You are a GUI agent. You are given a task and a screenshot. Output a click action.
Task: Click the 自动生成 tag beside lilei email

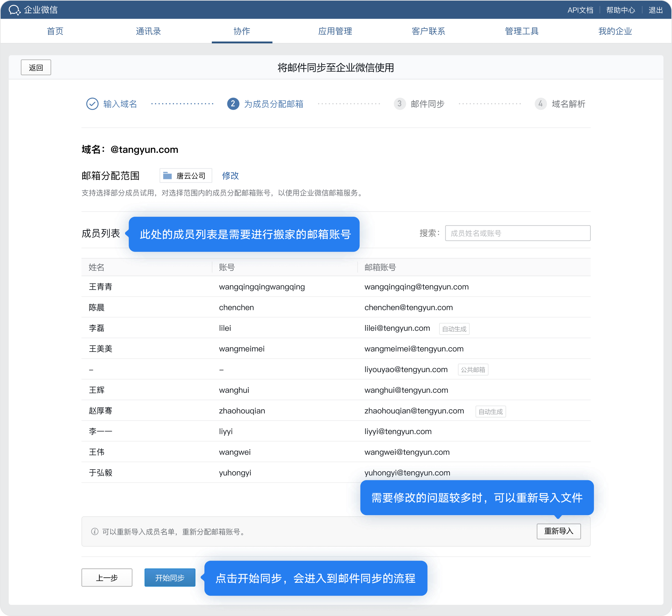454,329
